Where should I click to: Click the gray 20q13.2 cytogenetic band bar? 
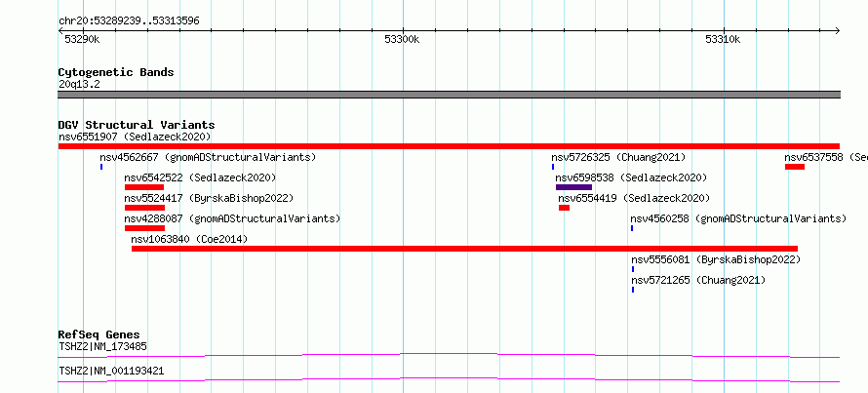coord(449,95)
